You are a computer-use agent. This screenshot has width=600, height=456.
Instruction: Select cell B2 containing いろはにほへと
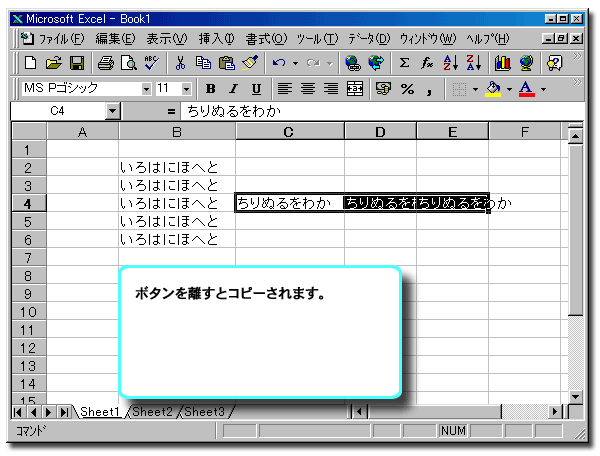click(x=177, y=167)
